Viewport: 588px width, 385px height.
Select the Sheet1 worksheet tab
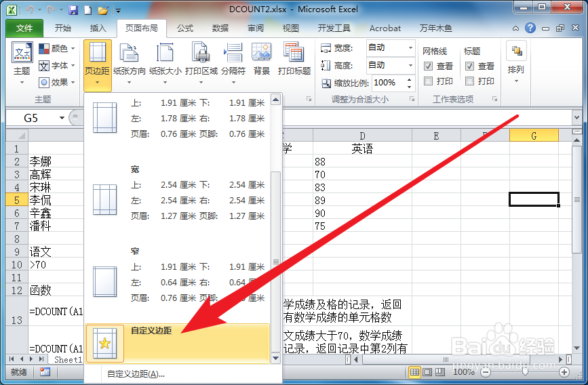pos(68,359)
